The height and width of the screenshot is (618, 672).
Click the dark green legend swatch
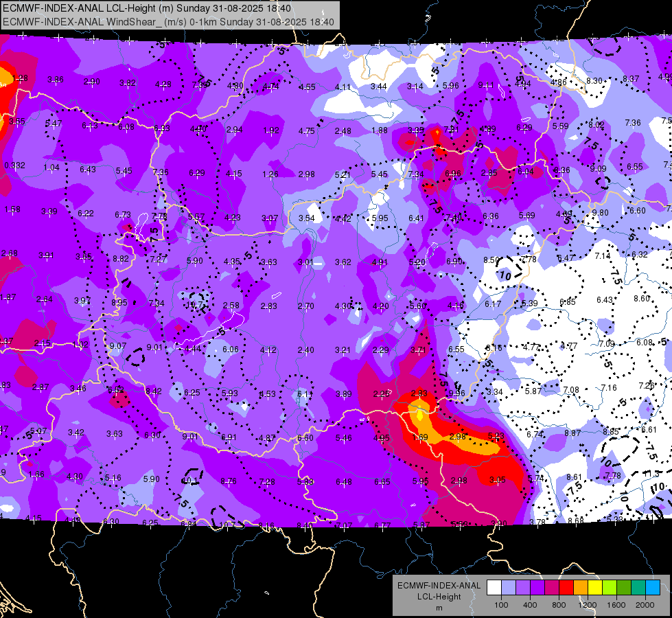click(x=624, y=587)
